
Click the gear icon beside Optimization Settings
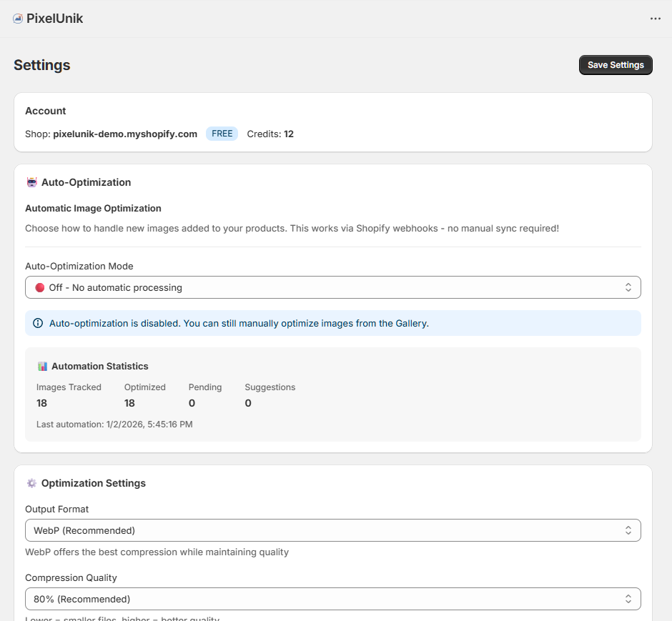(31, 483)
